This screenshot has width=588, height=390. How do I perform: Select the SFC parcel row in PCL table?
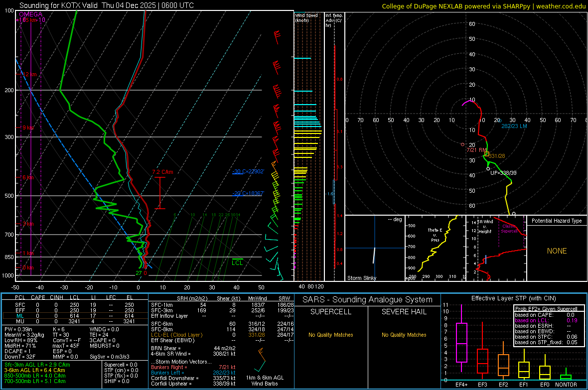tap(74, 305)
